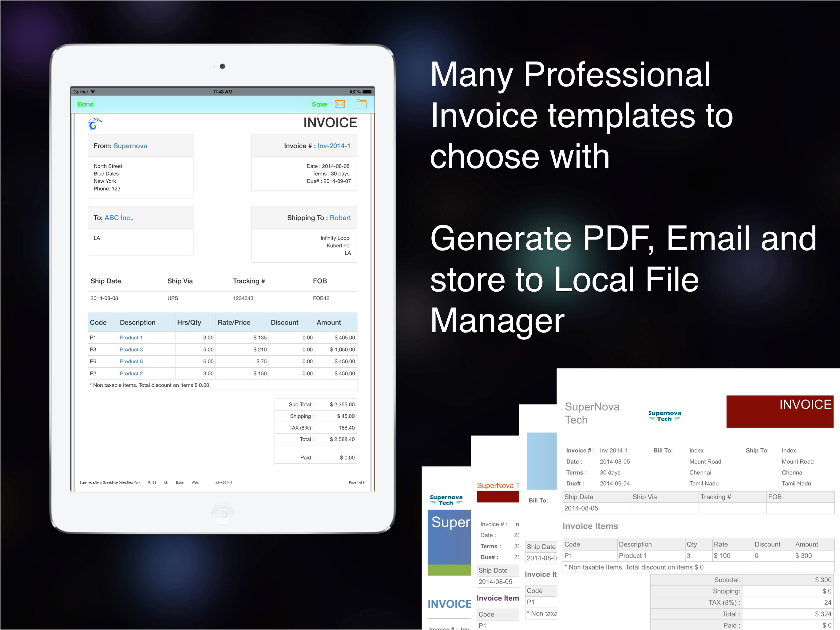Click Supernova Tech logo on red template
The height and width of the screenshot is (630, 840).
point(664,416)
